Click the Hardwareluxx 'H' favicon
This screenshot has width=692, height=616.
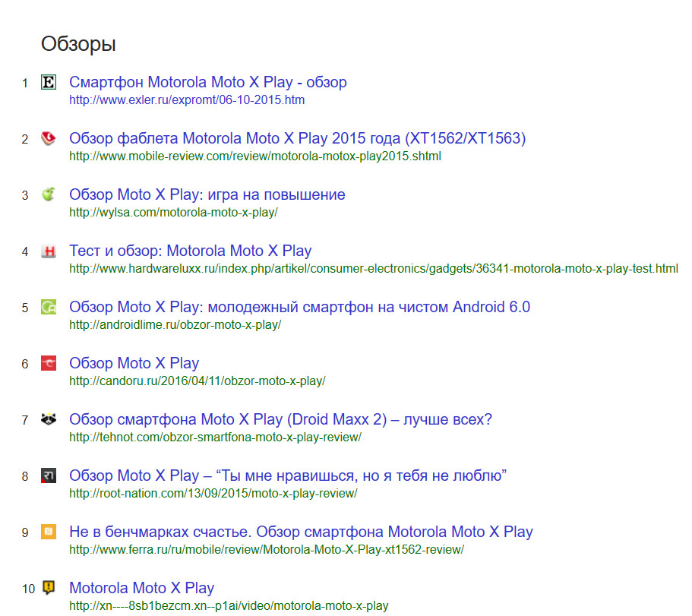coord(49,251)
